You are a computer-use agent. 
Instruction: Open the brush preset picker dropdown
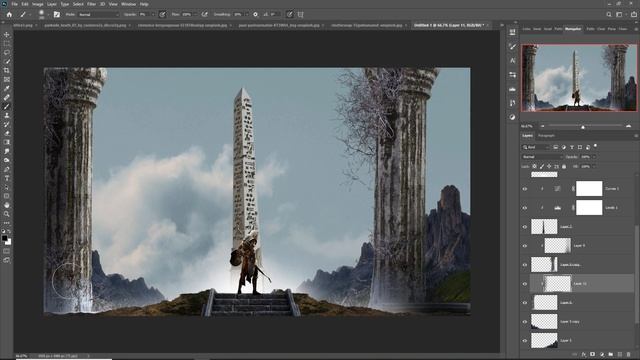tap(48, 15)
